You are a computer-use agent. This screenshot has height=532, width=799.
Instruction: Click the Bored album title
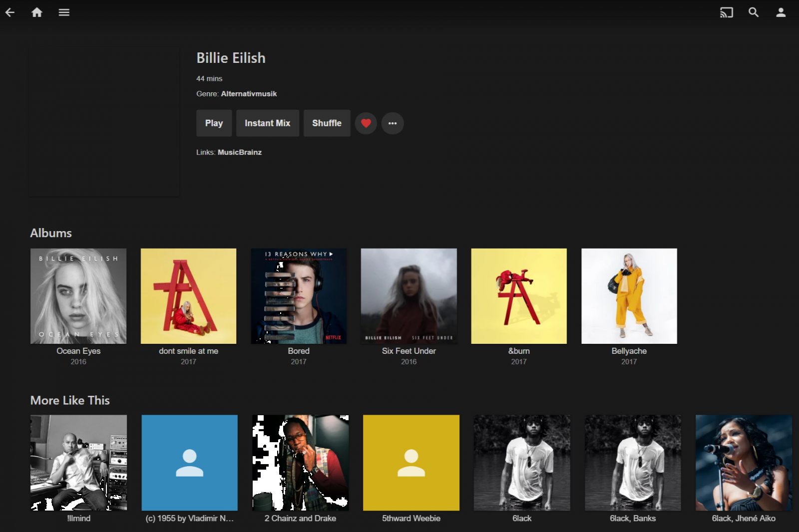tap(299, 351)
